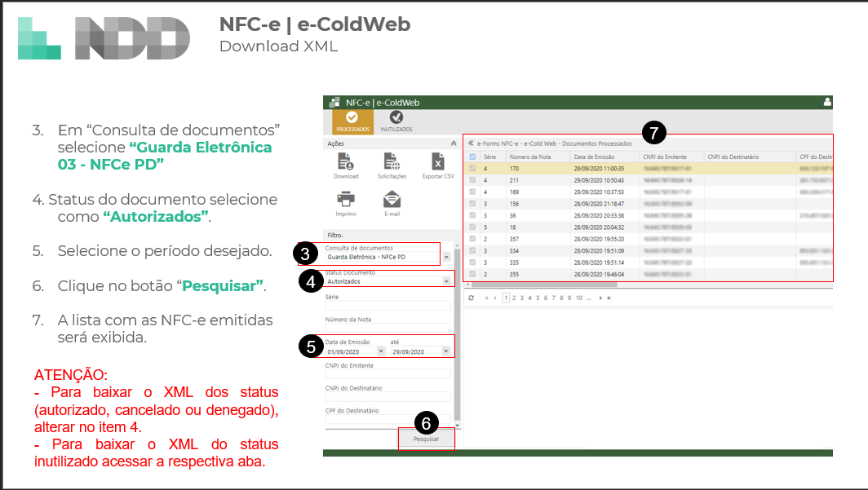Image resolution: width=868 pixels, height=490 pixels.
Task: Toggle checkbox for nota 170 row
Action: coord(472,169)
